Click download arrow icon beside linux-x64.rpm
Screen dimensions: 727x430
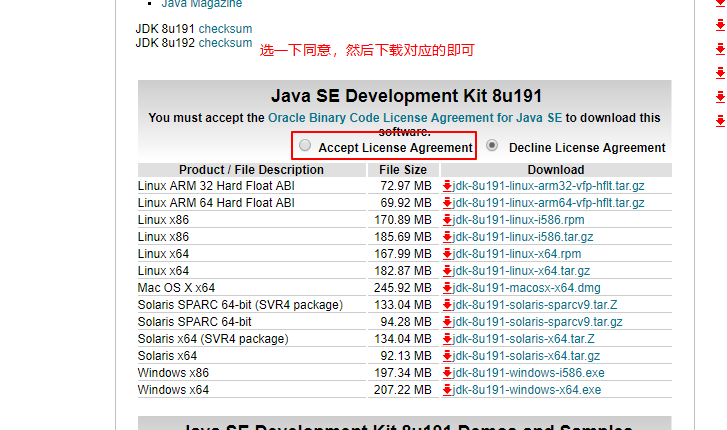[x=447, y=254]
